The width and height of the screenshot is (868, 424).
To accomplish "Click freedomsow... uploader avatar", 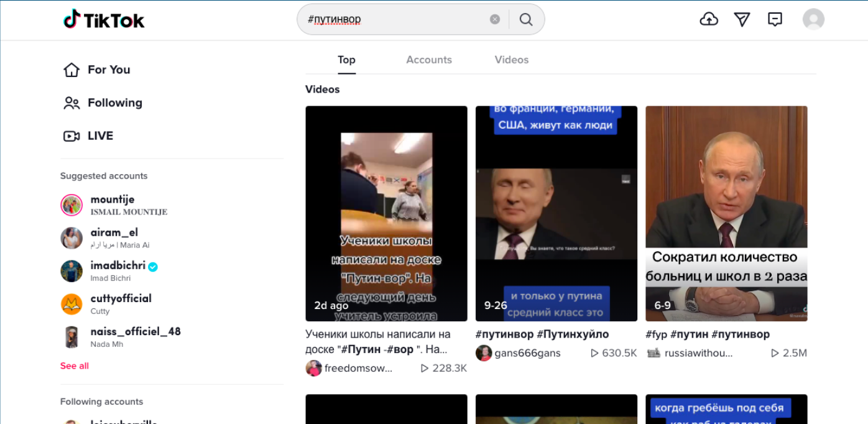I will point(313,368).
